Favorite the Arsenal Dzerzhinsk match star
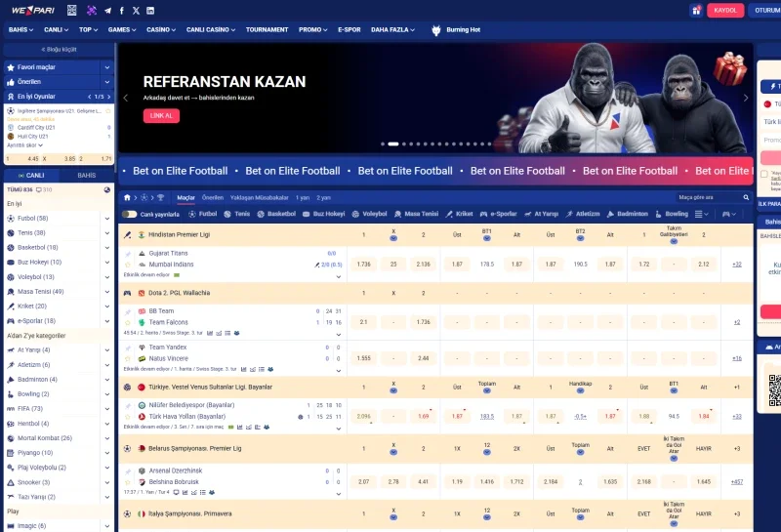Image resolution: width=781 pixels, height=532 pixels. click(x=128, y=482)
